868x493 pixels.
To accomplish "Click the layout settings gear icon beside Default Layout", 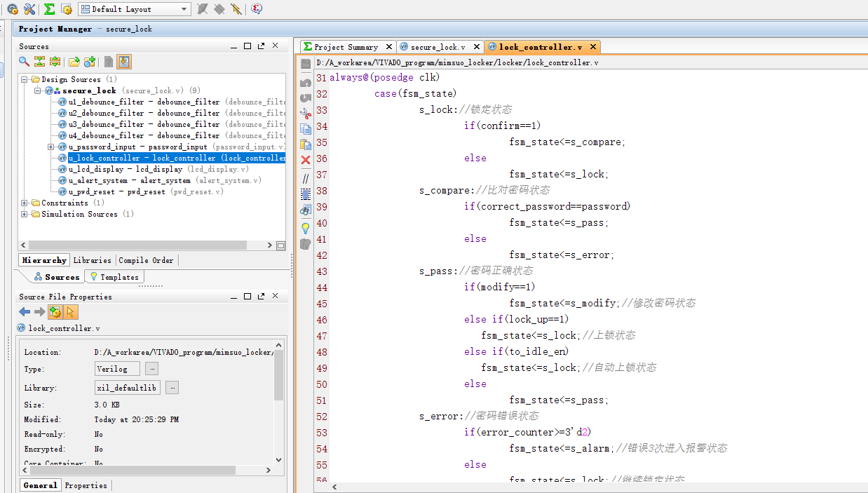I will (67, 9).
